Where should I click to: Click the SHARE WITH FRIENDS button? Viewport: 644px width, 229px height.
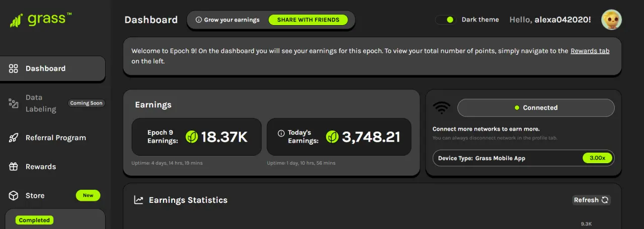308,20
